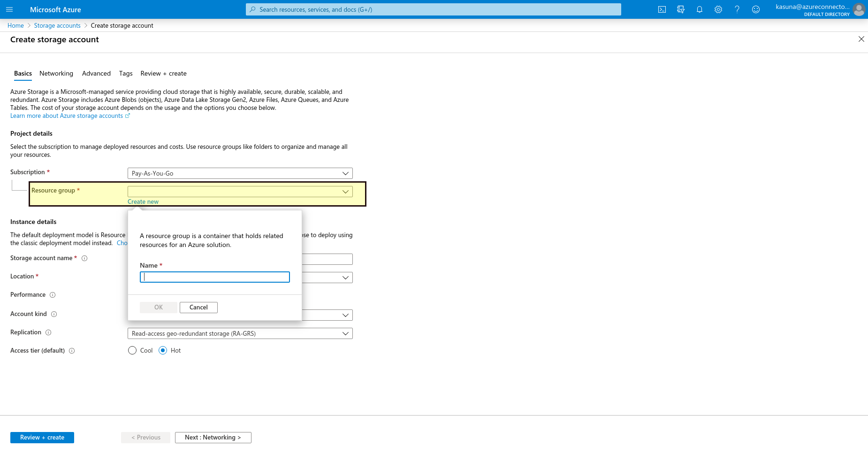Screen dimensions: 868x455
Task: Click OK in the resource group popup
Action: 159,308
